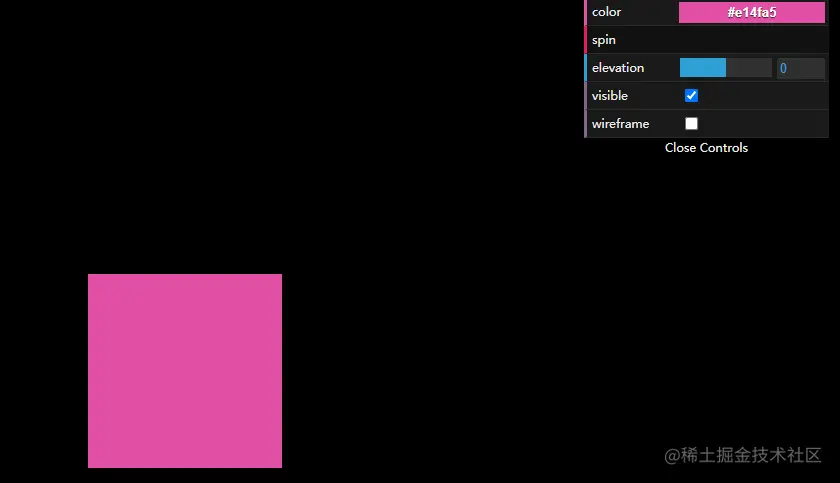Click the color label text
The image size is (840, 483).
coord(606,12)
